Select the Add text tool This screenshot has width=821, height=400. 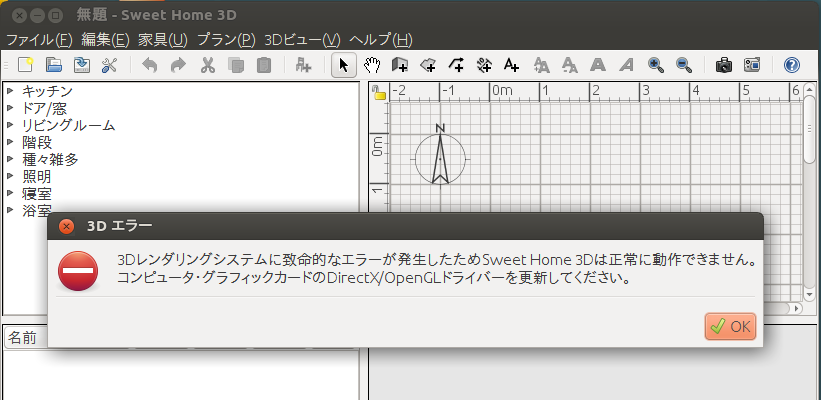click(511, 65)
